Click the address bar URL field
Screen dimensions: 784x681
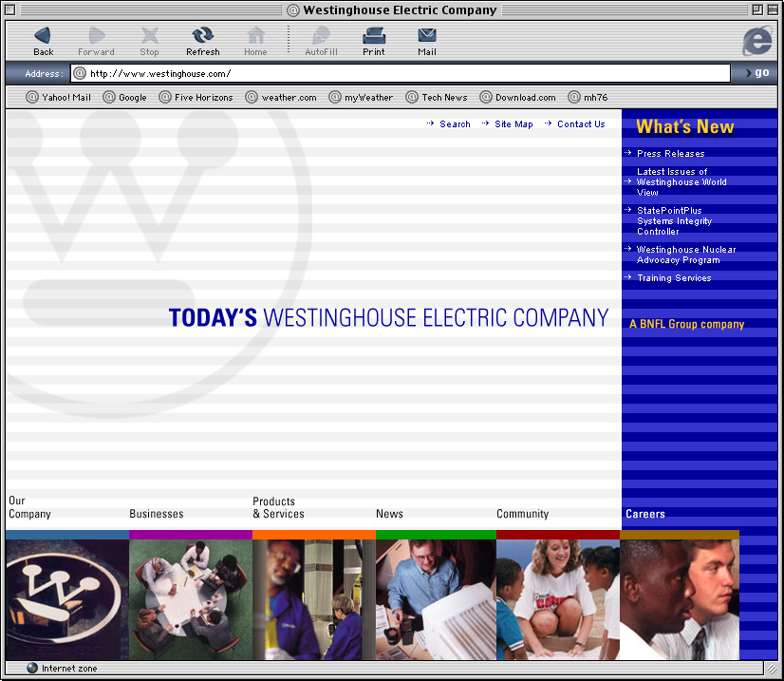pos(399,73)
